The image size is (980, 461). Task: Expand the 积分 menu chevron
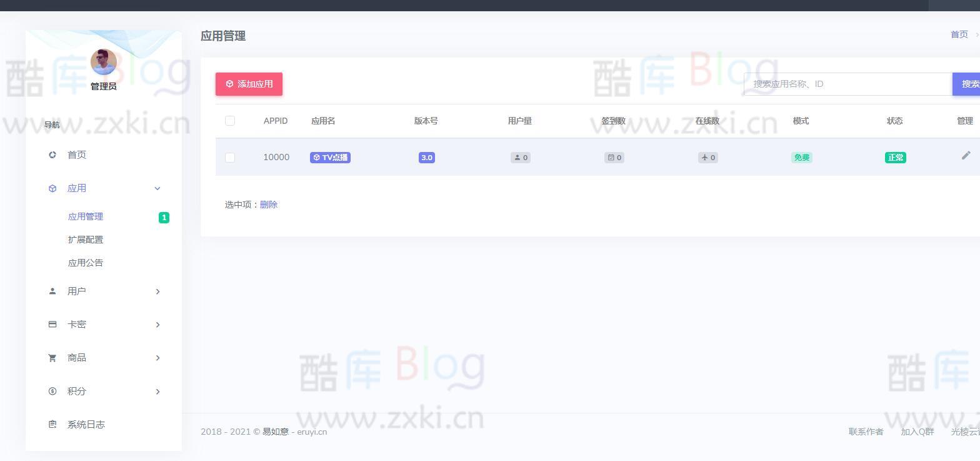pyautogui.click(x=157, y=392)
